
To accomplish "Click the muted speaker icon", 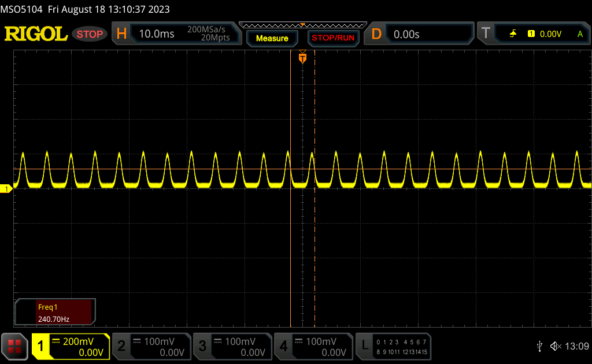I will 556,346.
